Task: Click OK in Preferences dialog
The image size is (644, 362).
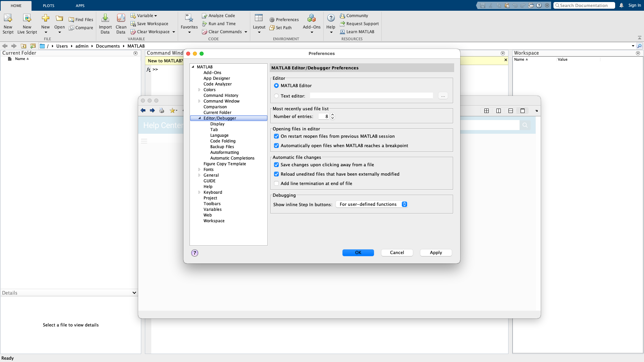Action: [358, 253]
